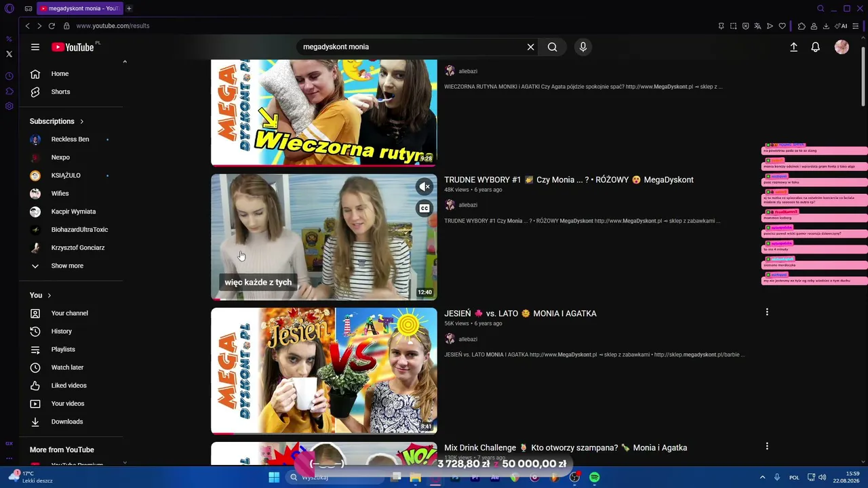Open allebazi channel under TRUDNE WYBORY
Viewport: 868px width, 488px height.
468,205
